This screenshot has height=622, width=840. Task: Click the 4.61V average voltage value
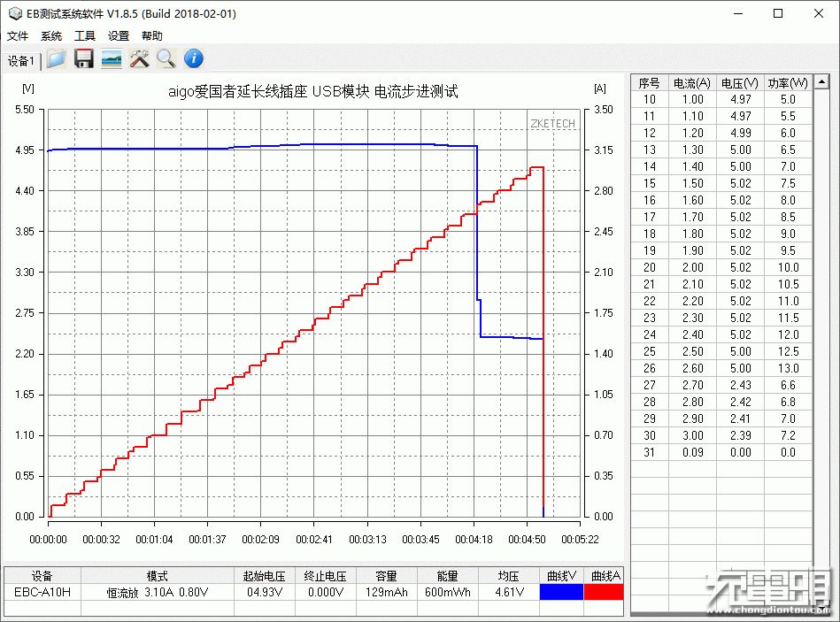coord(509,592)
